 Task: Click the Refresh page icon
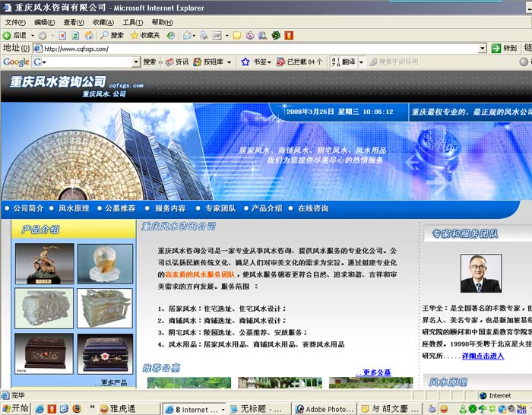tap(76, 36)
